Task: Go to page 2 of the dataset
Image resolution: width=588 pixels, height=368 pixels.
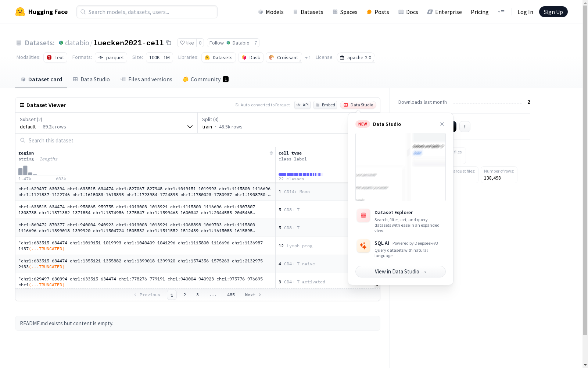Action: (184, 295)
